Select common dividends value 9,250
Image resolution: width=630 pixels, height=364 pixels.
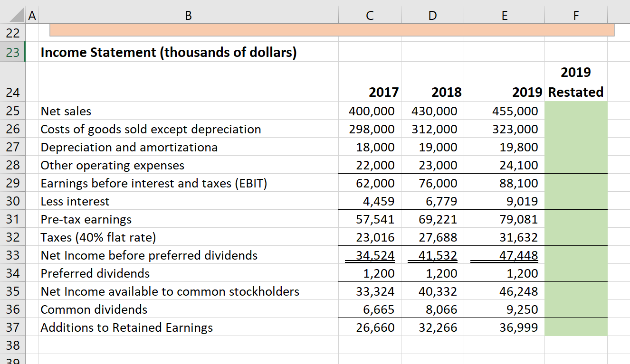[x=522, y=309]
